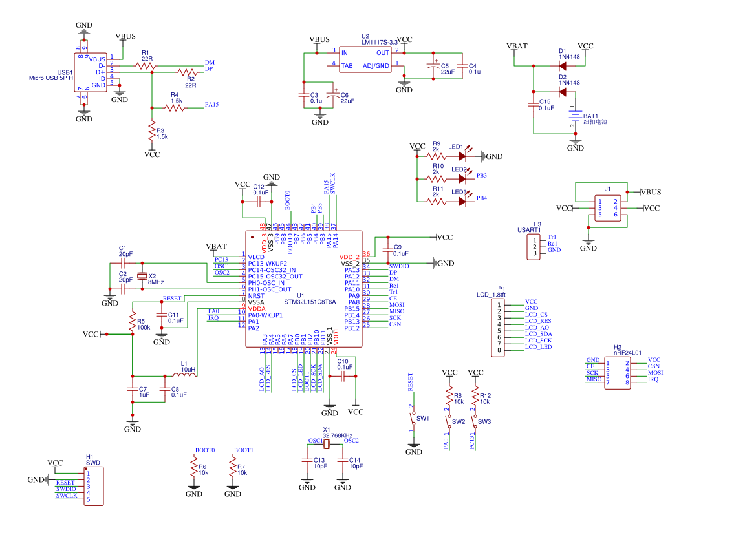Click the PA0-WKUP1 pin name on U1

(266, 315)
